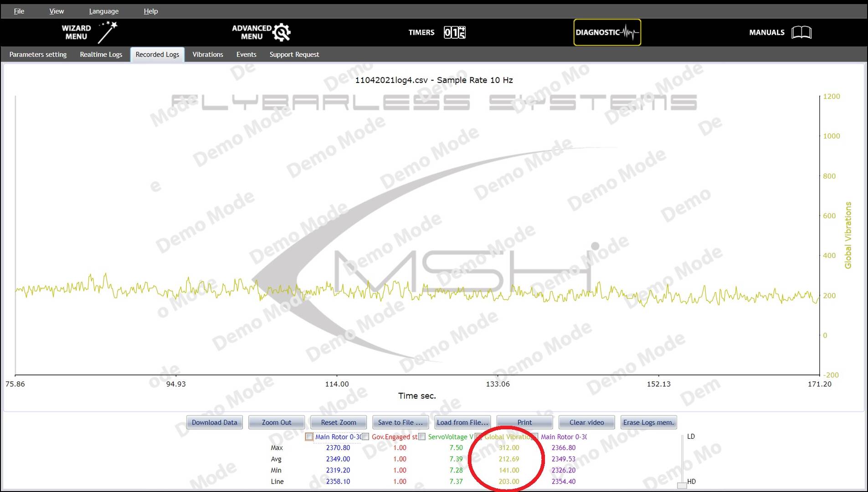Open the Wizard Menu wand icon

point(108,32)
